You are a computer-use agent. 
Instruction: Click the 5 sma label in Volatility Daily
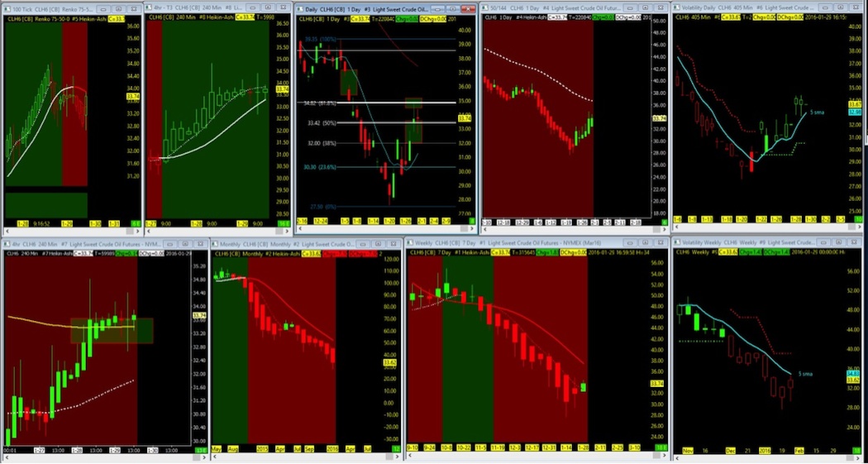click(x=818, y=112)
